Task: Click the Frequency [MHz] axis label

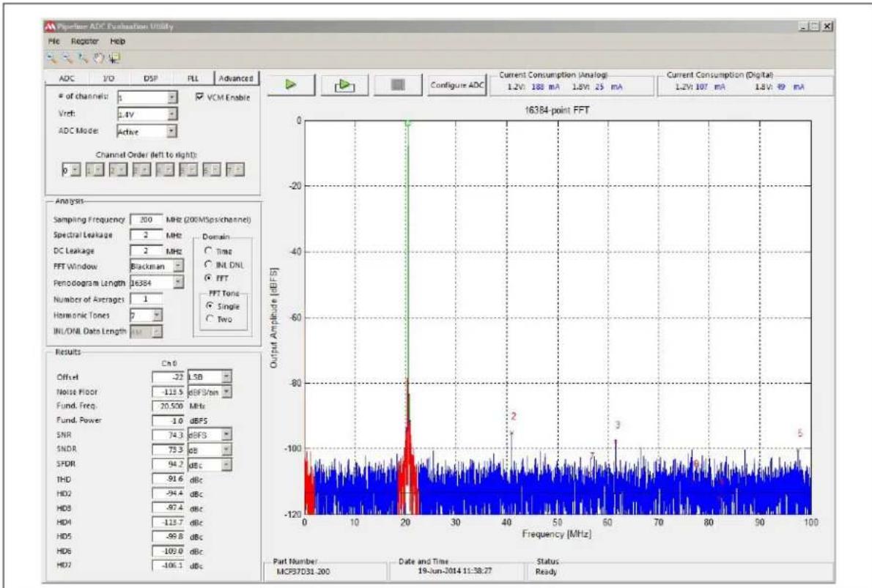Action: pos(556,534)
